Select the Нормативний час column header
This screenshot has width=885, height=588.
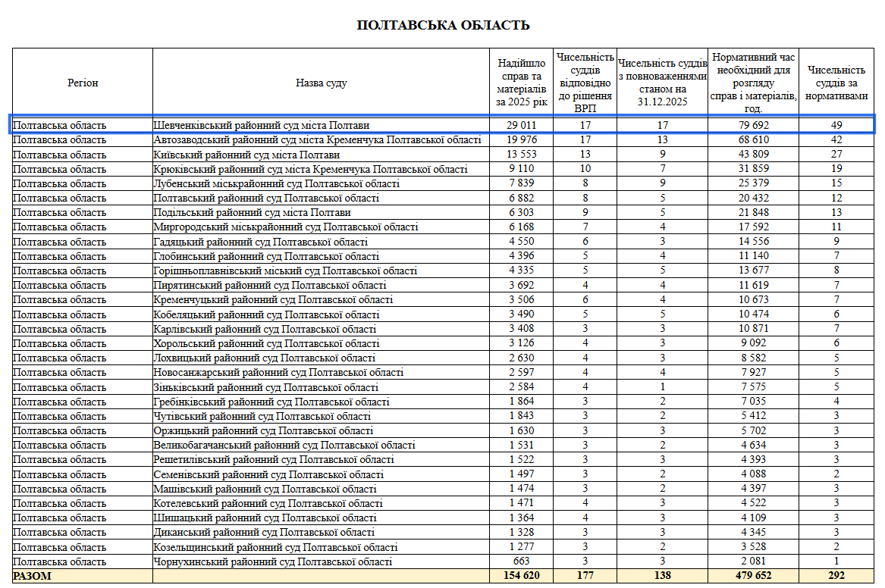coord(753,83)
